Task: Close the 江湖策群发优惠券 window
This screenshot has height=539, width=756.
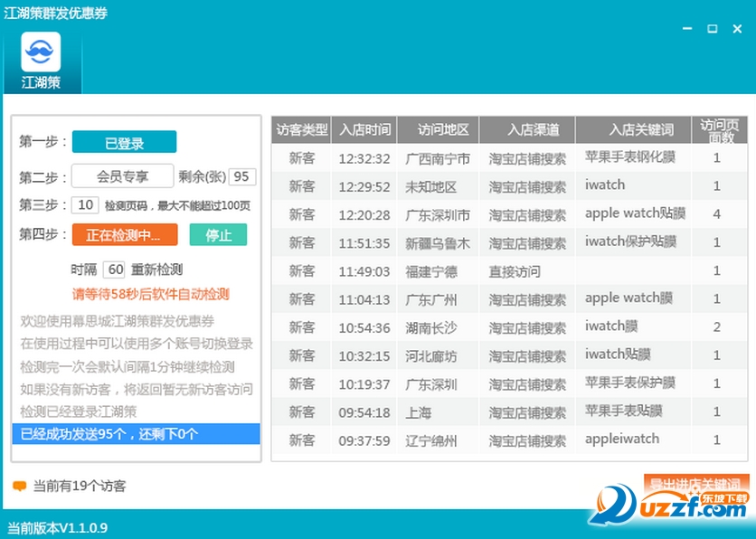Action: click(737, 29)
